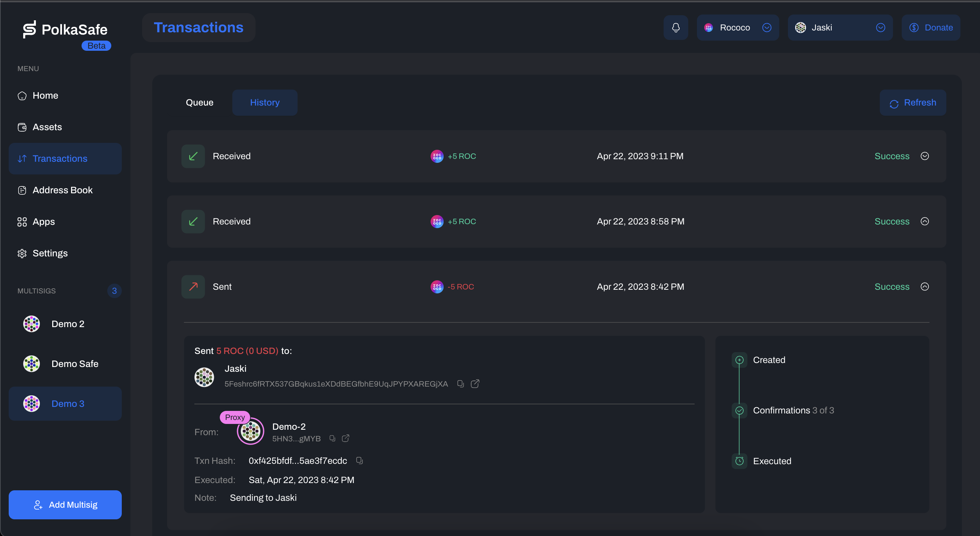Open Jaski's address in external explorer
980x536 pixels.
[x=475, y=384]
